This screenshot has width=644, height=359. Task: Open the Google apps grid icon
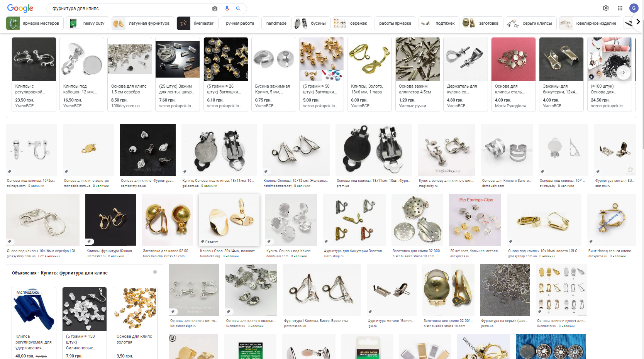(620, 8)
